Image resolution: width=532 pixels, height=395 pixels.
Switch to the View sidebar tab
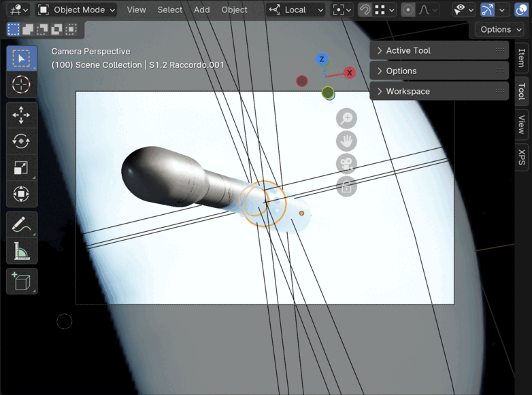(x=522, y=124)
